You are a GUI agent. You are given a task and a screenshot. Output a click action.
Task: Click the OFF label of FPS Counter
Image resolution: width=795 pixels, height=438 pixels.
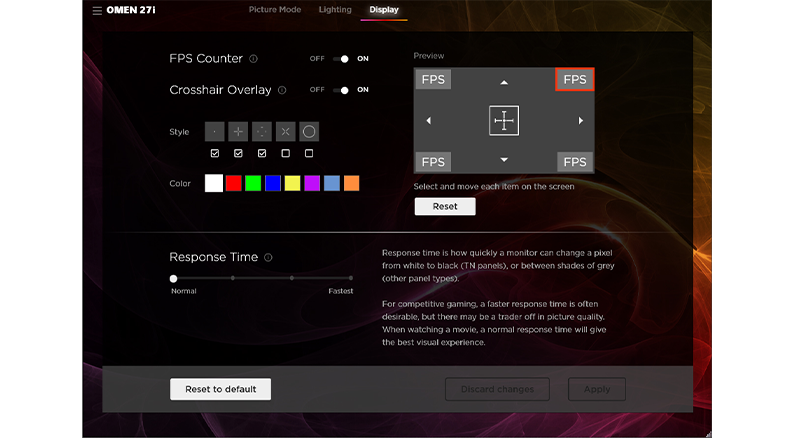tap(317, 59)
